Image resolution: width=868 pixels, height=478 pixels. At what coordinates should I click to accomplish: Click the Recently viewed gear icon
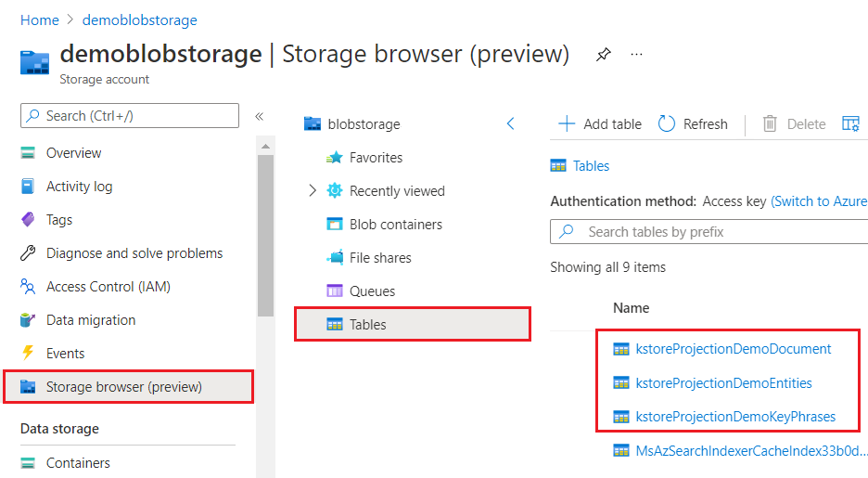click(x=335, y=191)
